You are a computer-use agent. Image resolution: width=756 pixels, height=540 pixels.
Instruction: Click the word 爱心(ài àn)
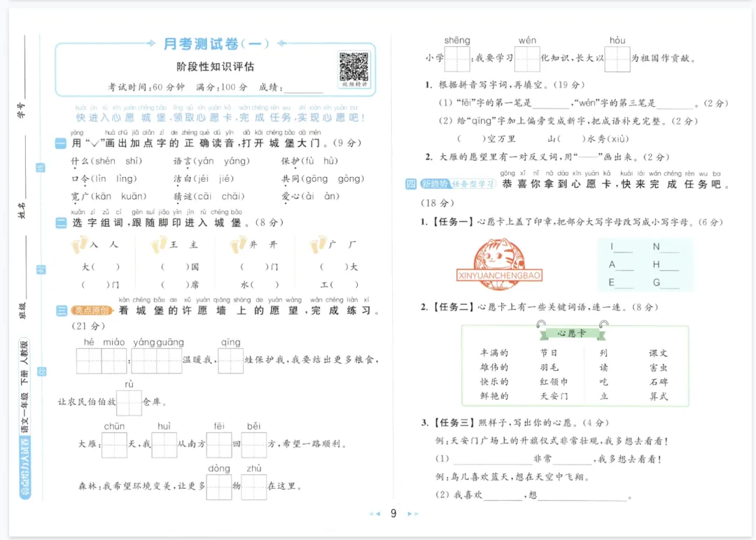point(311,197)
